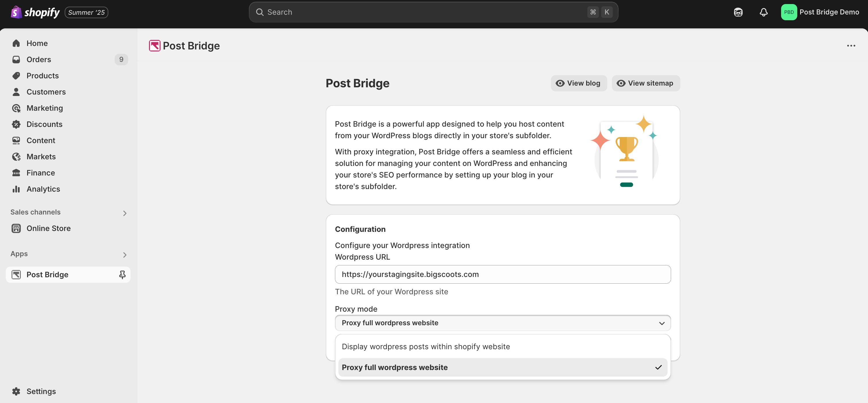Expand the Sales channels section

tap(125, 213)
